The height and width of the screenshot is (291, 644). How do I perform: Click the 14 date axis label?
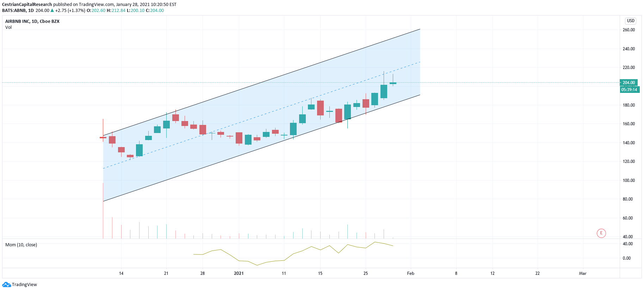point(121,273)
